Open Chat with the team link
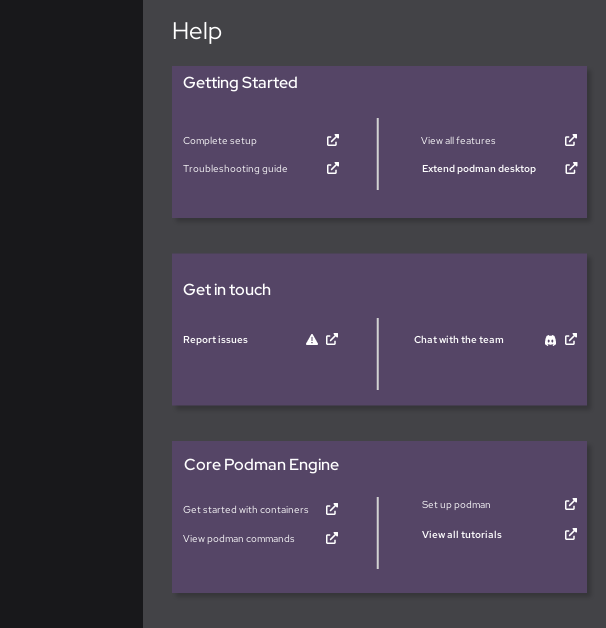The height and width of the screenshot is (628, 606). 459,340
